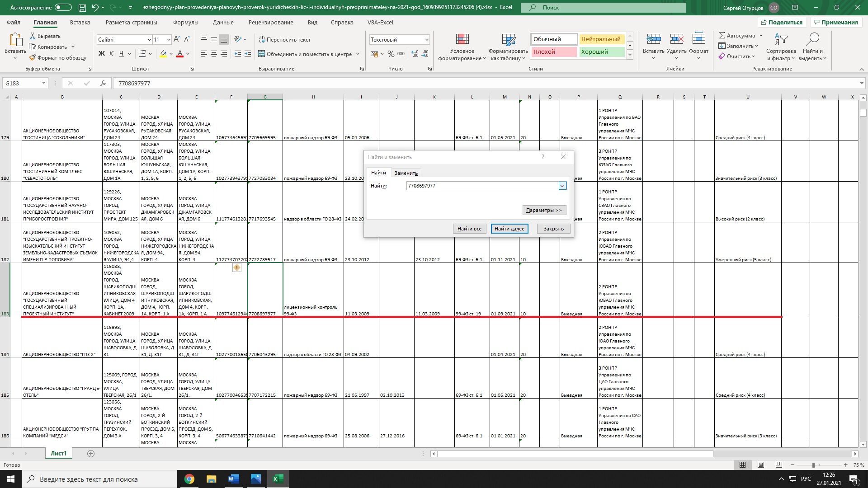Viewport: 868px width, 488px height.
Task: Click the Share (Поделиться) button
Action: point(782,22)
